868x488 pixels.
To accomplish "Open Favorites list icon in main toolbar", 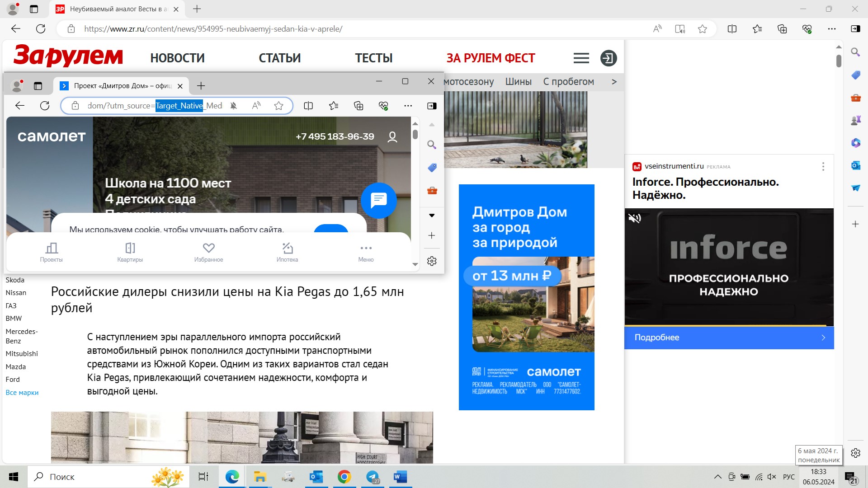I will point(757,29).
